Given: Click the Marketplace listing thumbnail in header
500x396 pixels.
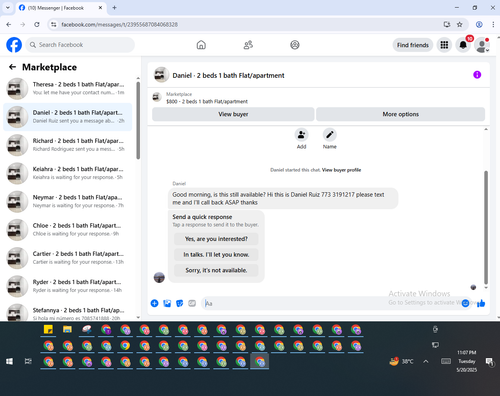Looking at the screenshot, I should click(x=157, y=97).
